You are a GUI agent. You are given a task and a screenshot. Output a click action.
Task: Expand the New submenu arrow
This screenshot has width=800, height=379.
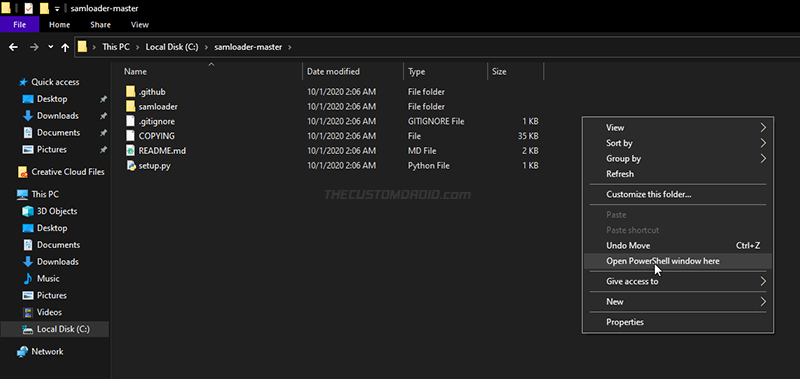pos(763,301)
